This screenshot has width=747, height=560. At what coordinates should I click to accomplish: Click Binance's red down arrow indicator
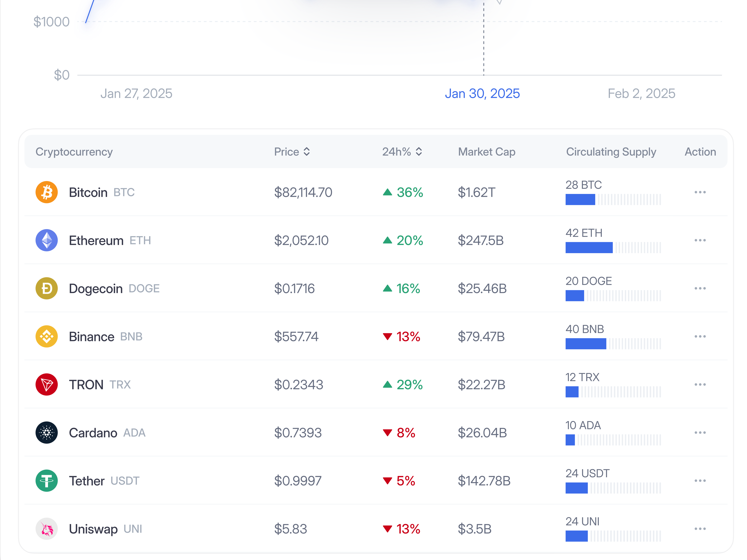pyautogui.click(x=387, y=337)
